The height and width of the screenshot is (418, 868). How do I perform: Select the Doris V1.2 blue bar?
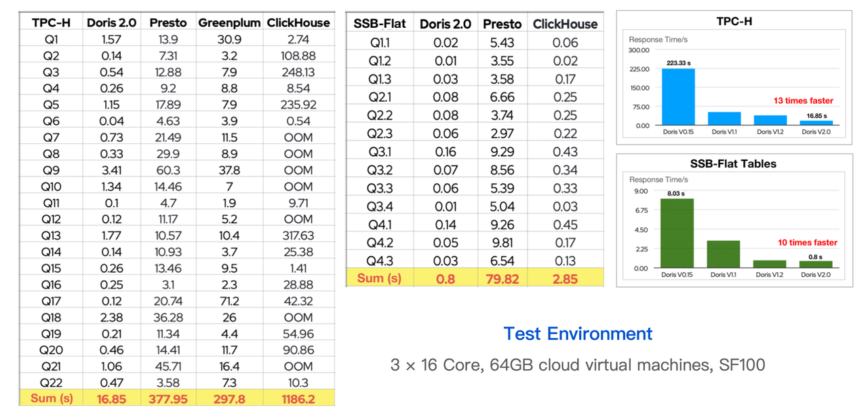pos(769,120)
